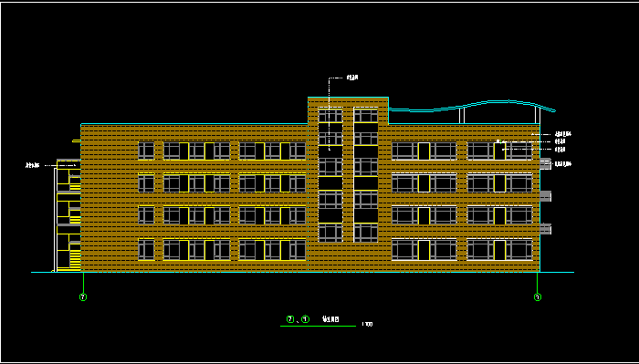The image size is (639, 364).
Task: Select the topmost annotation label at right side
Action: (563, 134)
